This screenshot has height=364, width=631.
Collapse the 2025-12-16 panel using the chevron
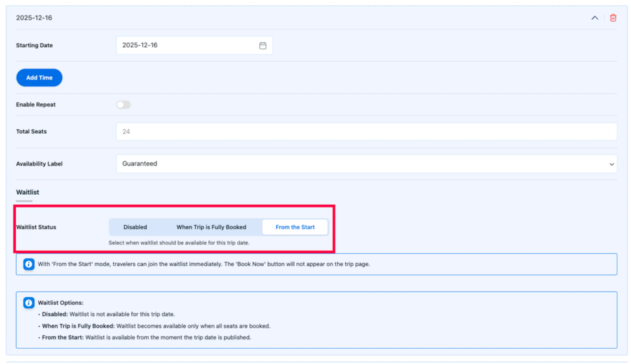(x=595, y=18)
